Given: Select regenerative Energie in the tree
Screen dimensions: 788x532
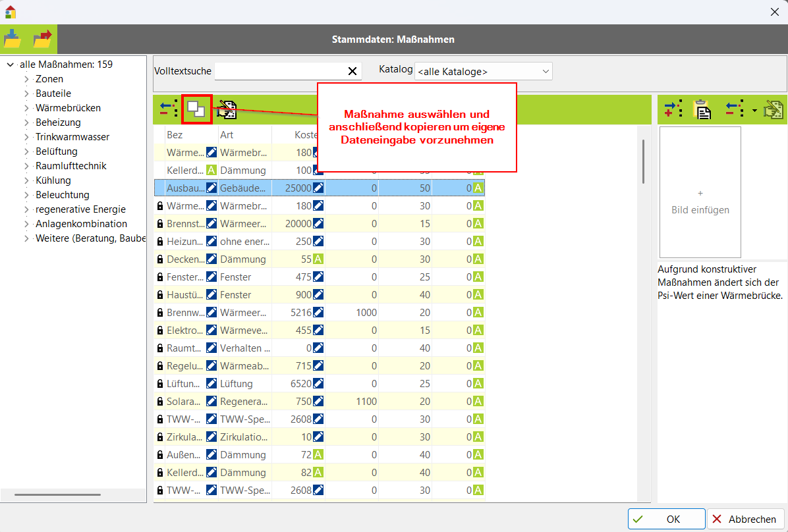Looking at the screenshot, I should [80, 209].
